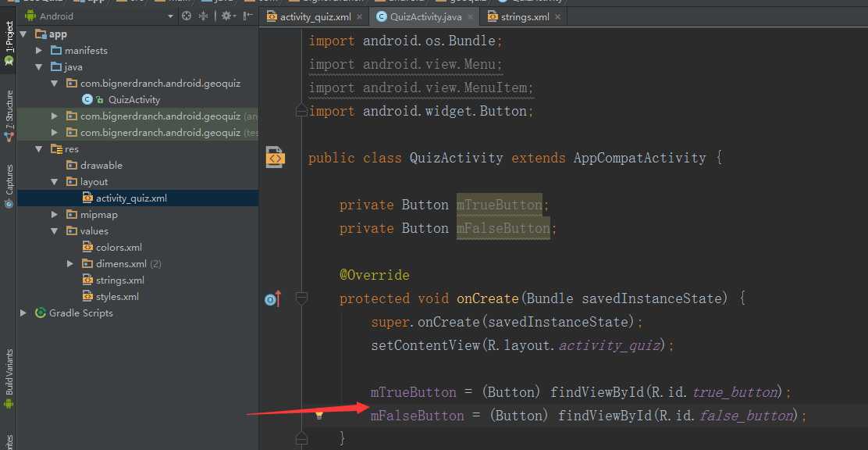Viewport: 868px width, 450px height.
Task: Select strings.xml in the project tree
Action: (x=138, y=280)
